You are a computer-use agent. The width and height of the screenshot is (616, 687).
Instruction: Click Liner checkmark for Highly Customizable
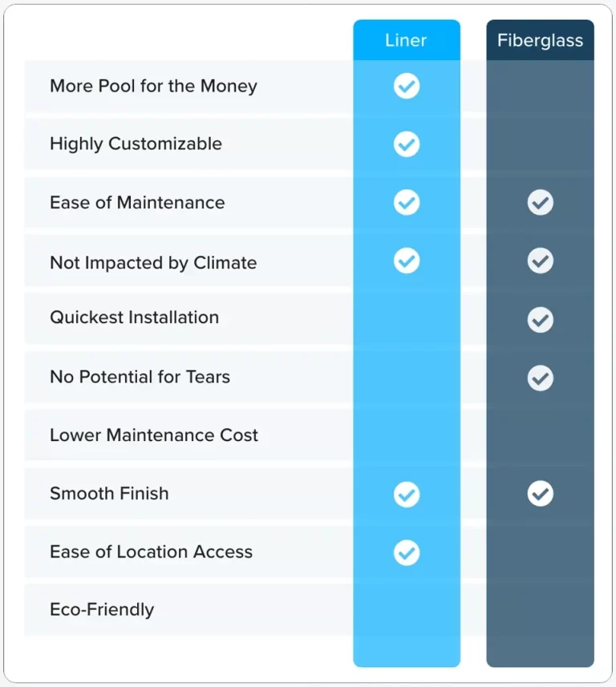pos(407,143)
